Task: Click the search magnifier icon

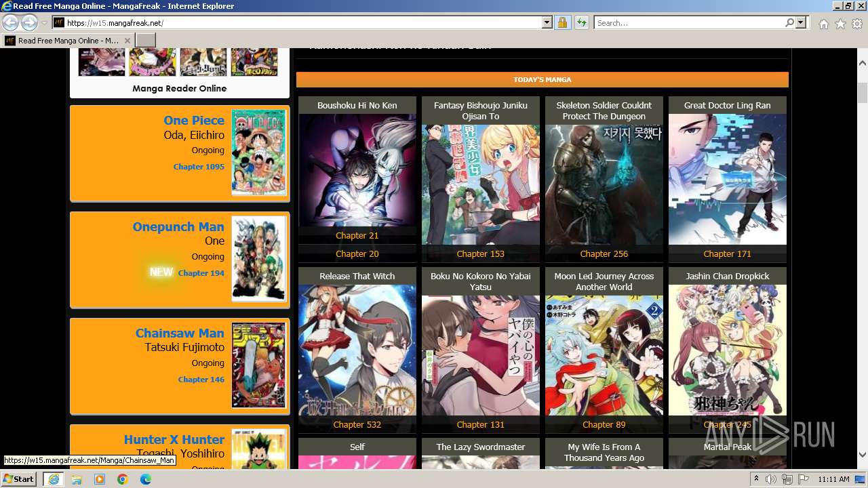Action: tap(789, 23)
